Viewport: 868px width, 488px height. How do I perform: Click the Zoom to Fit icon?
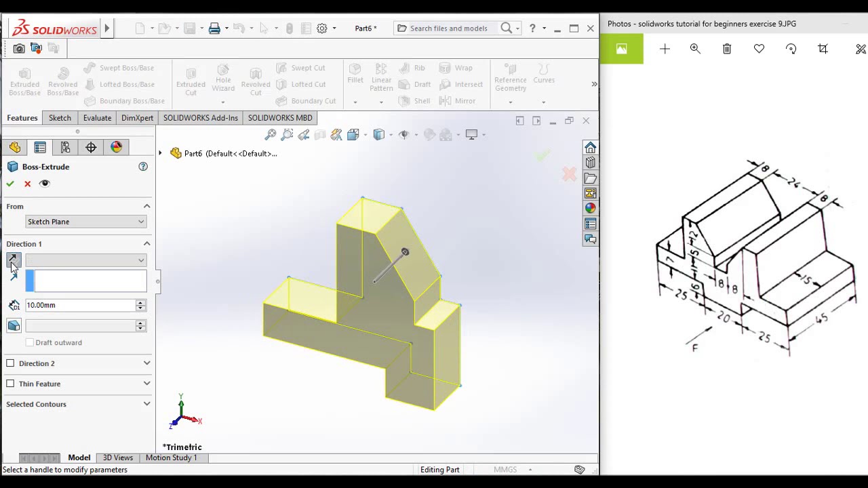(x=271, y=135)
